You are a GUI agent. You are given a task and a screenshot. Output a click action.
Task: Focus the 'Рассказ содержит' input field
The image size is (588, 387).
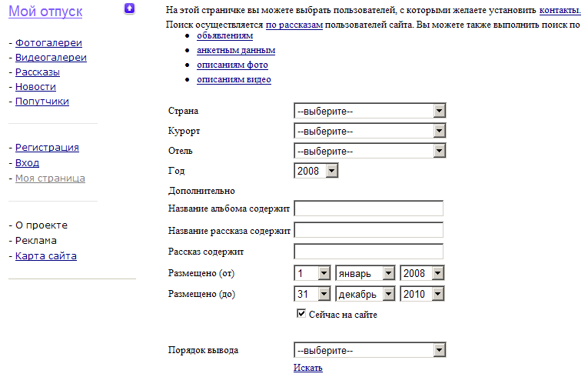coord(368,251)
